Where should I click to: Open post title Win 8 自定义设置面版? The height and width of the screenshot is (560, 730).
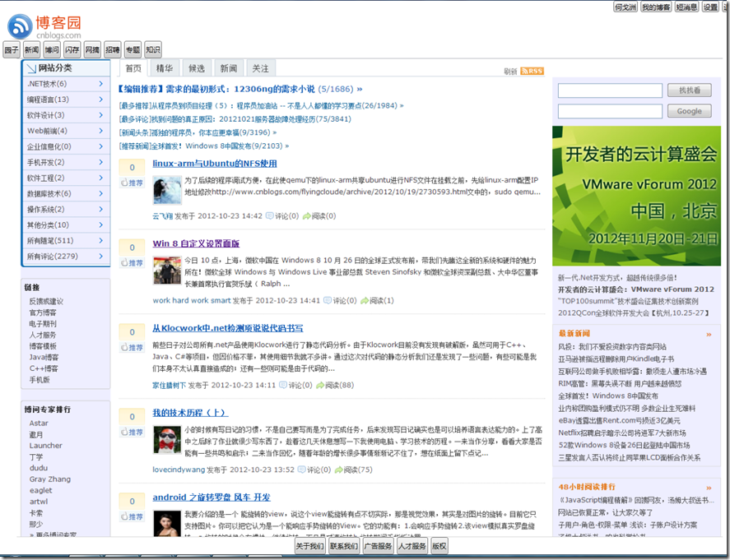click(x=196, y=243)
